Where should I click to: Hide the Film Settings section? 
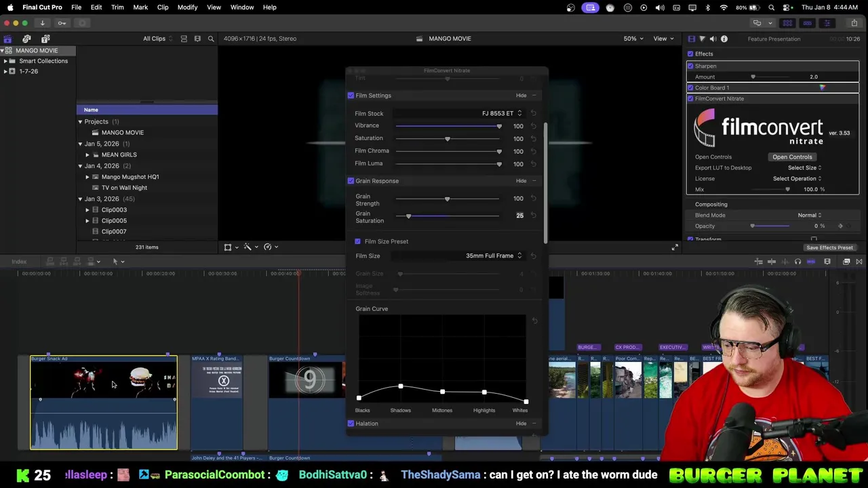point(521,96)
